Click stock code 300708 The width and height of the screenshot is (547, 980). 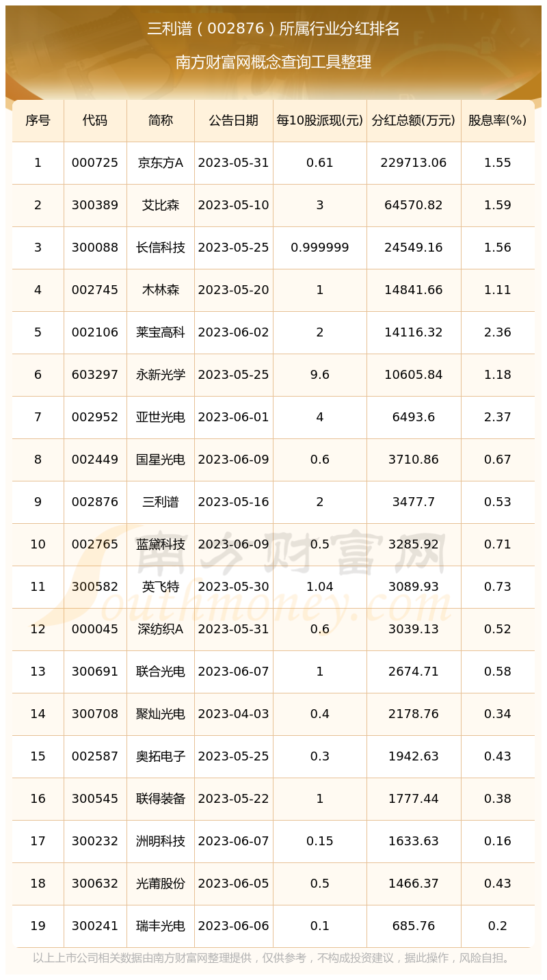tap(95, 714)
